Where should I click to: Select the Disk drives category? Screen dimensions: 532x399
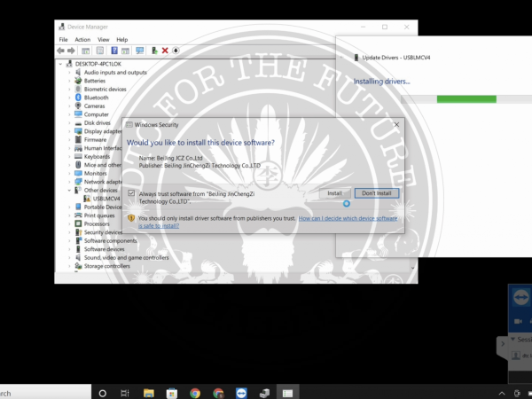pyautogui.click(x=98, y=123)
